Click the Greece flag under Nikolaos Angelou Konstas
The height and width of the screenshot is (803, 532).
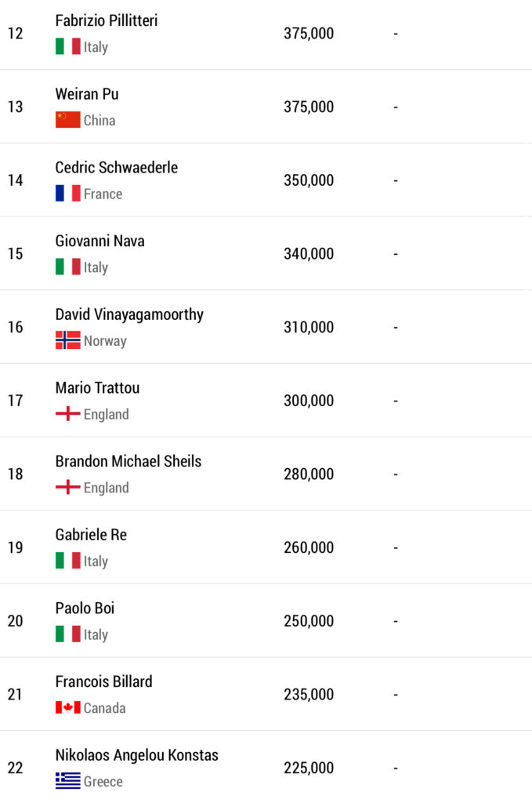(68, 781)
